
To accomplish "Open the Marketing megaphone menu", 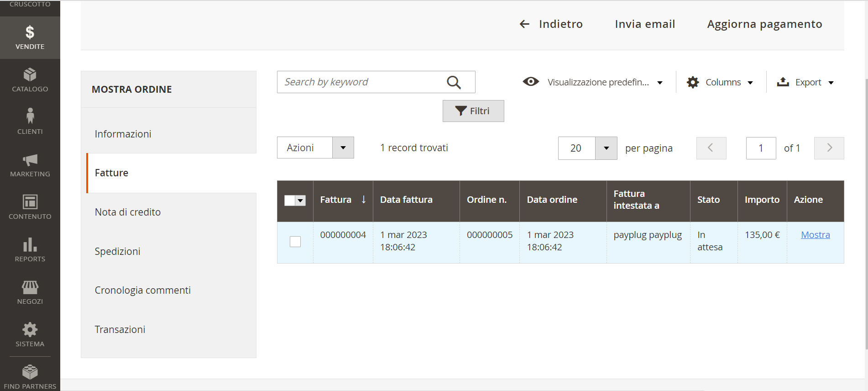I will pos(30,165).
